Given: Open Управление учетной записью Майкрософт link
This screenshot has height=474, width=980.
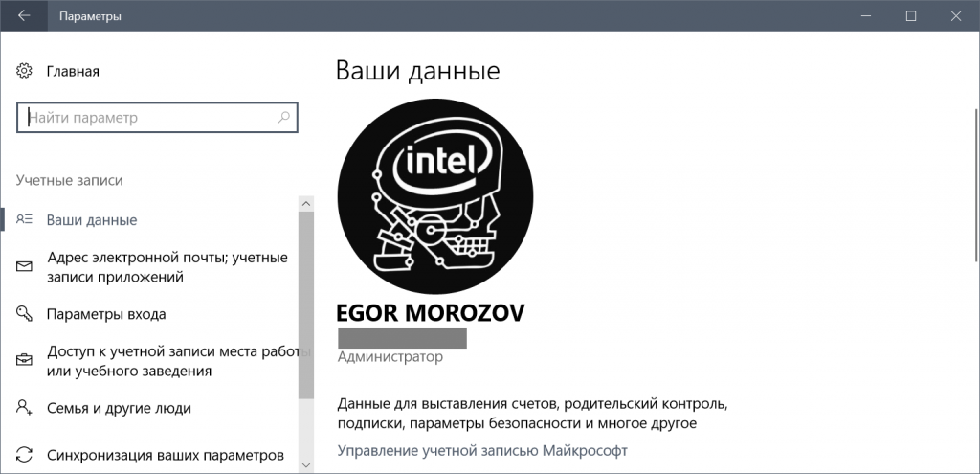Looking at the screenshot, I should 481,450.
